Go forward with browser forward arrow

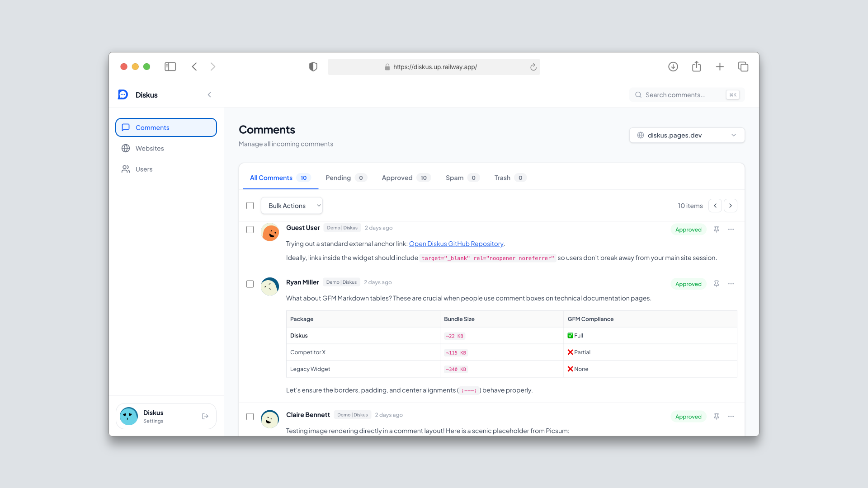[x=213, y=67]
